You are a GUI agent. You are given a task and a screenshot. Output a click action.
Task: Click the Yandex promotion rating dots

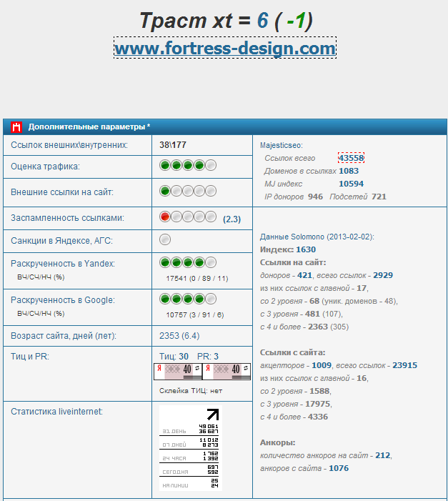(x=188, y=262)
